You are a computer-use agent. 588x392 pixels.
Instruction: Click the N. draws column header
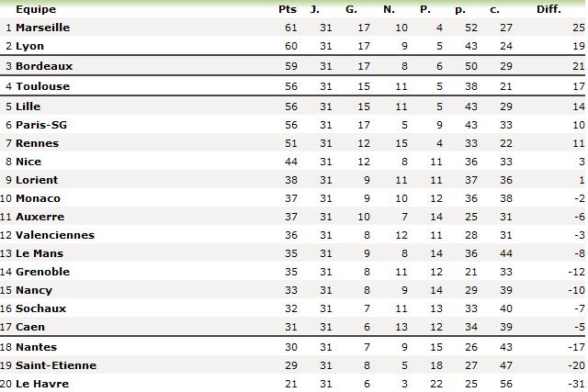(x=389, y=9)
